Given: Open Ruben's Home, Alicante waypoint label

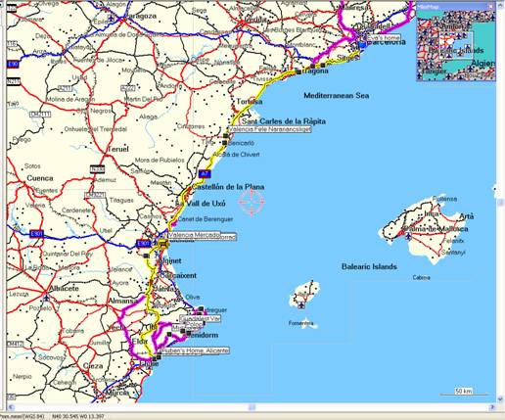Looking at the screenshot, I should click(x=195, y=350).
